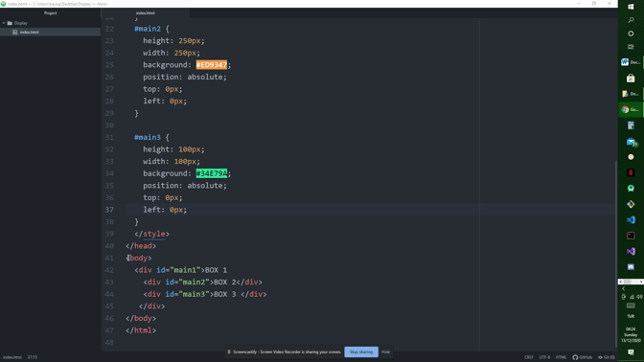644x362 pixels.
Task: Collapse the Display project folder
Action: (4, 23)
